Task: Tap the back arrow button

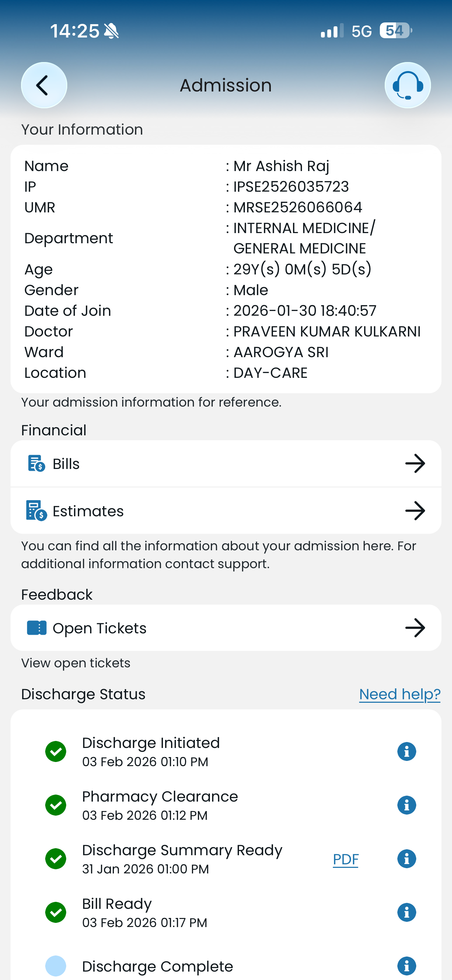Action: point(44,85)
